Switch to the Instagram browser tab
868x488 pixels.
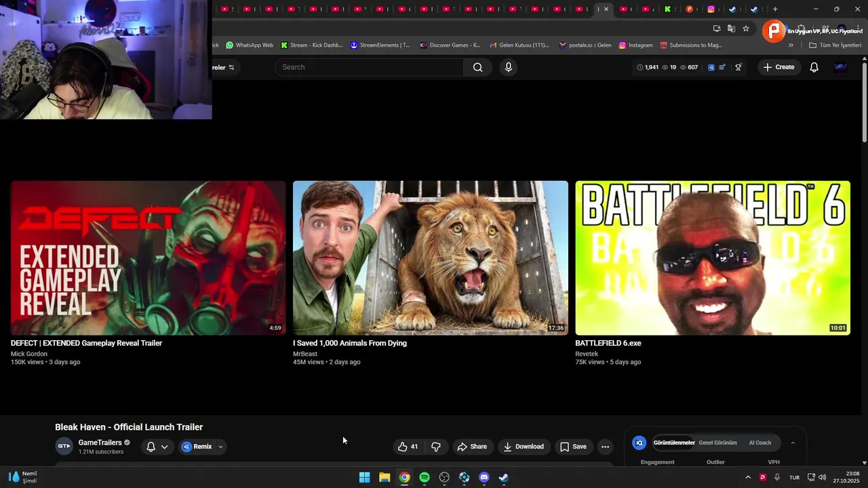711,9
